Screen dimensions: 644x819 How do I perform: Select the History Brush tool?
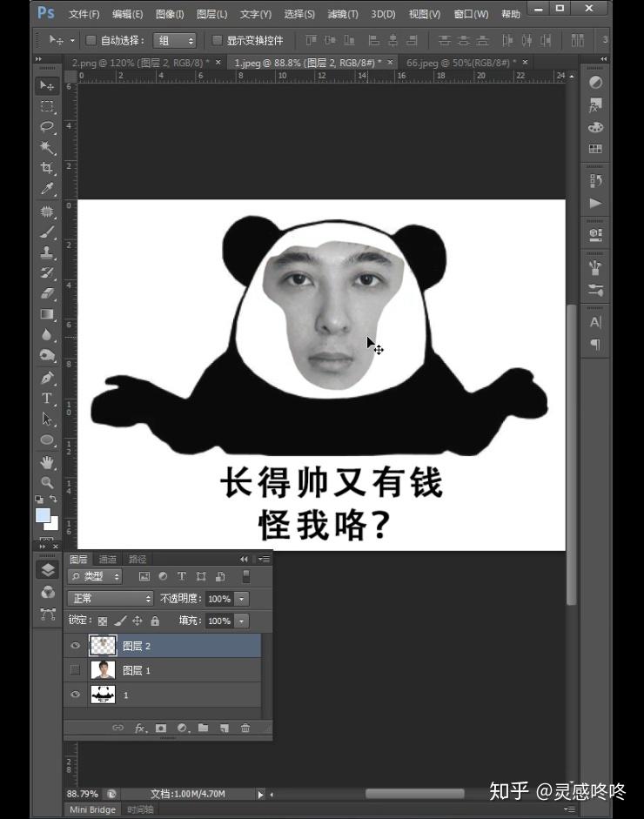pos(47,273)
